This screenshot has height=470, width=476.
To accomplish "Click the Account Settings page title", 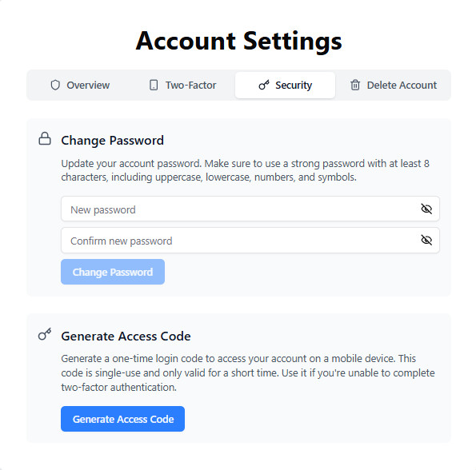I will point(239,42).
